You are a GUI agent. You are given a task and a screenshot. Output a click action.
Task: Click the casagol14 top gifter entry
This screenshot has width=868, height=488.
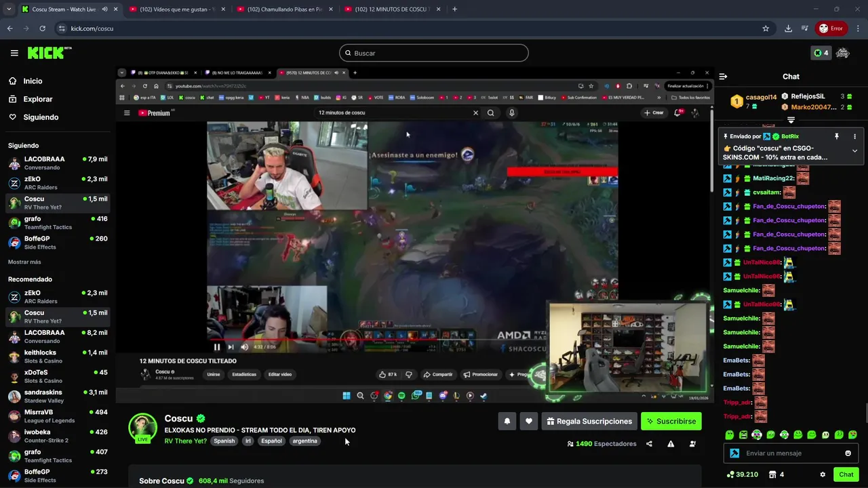(x=753, y=102)
